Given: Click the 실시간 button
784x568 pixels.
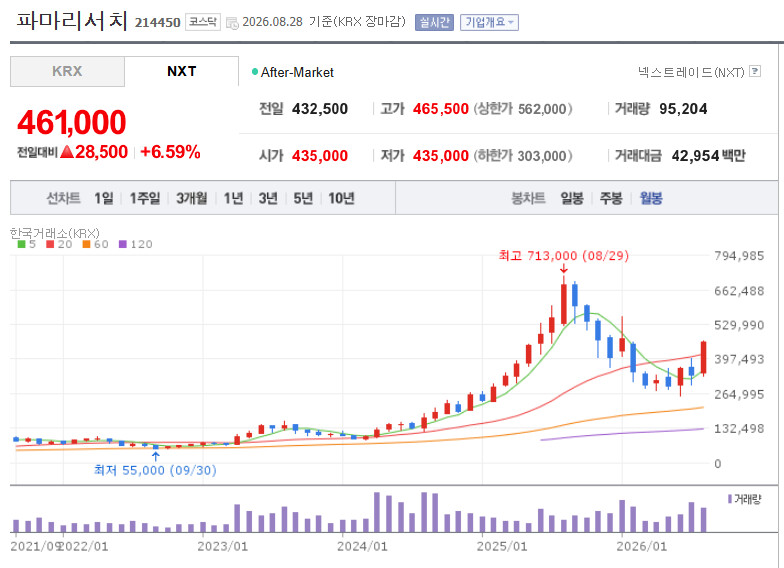Looking at the screenshot, I should (x=434, y=22).
